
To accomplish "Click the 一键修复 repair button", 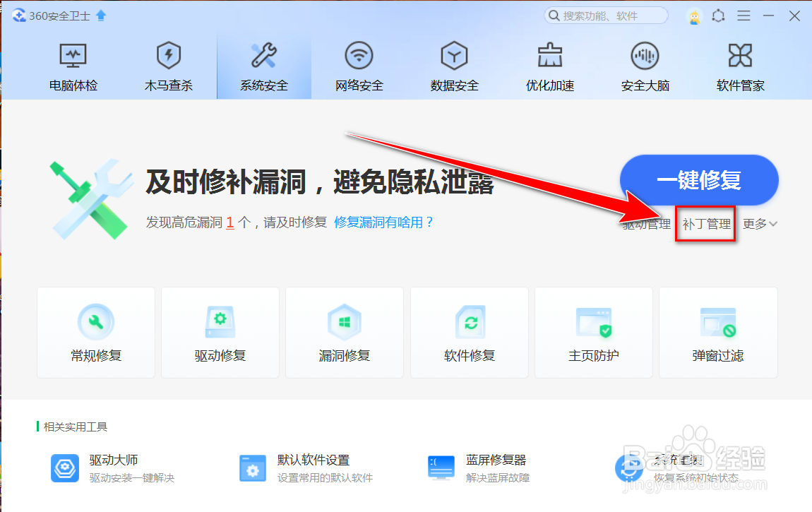I will (x=698, y=180).
